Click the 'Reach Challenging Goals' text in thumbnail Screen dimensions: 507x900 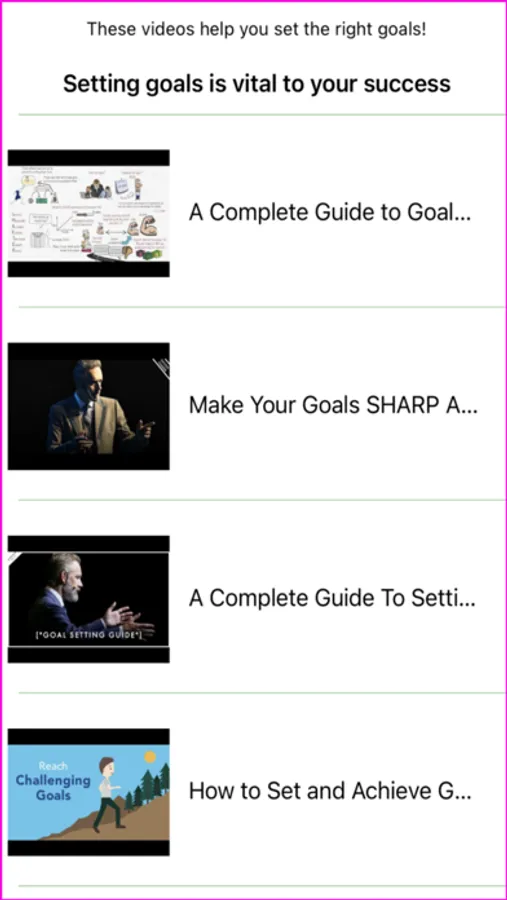point(53,781)
